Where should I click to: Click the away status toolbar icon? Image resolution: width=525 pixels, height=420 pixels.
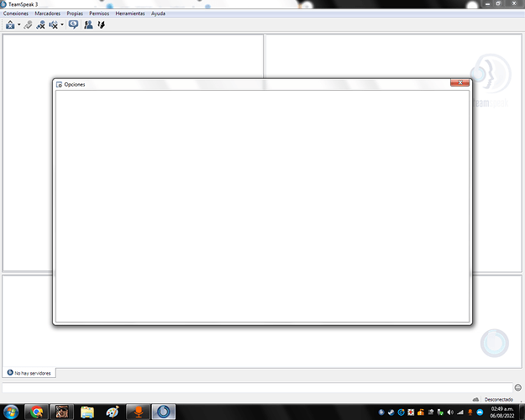9,25
